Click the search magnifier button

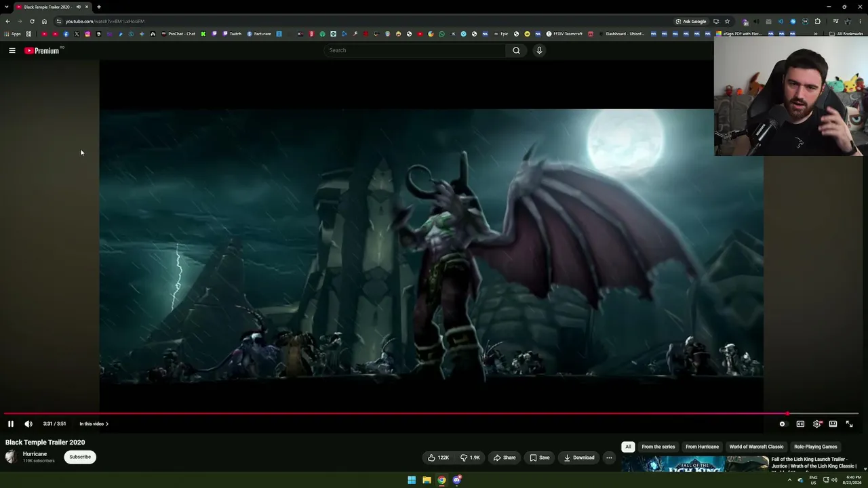click(516, 50)
